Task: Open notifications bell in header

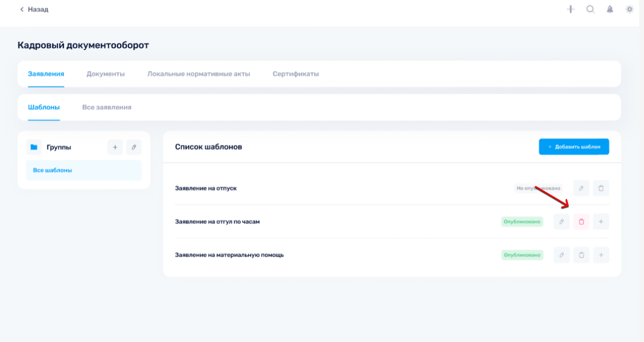Action: tap(610, 9)
